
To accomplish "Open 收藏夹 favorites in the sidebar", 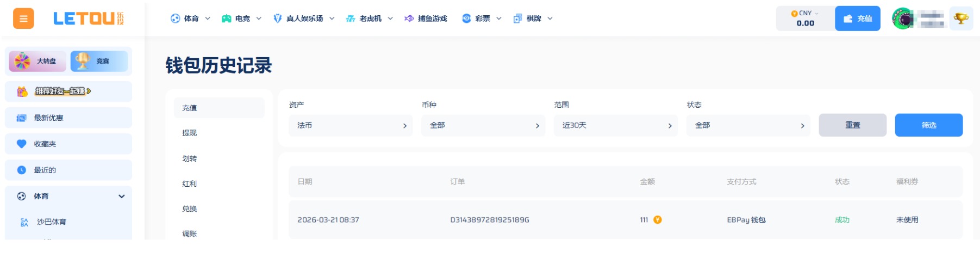I will pyautogui.click(x=68, y=144).
